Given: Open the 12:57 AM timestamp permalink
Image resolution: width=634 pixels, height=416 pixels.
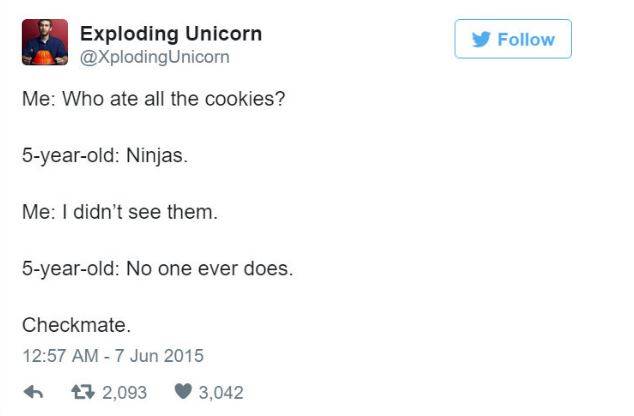Looking at the screenshot, I should [61, 356].
